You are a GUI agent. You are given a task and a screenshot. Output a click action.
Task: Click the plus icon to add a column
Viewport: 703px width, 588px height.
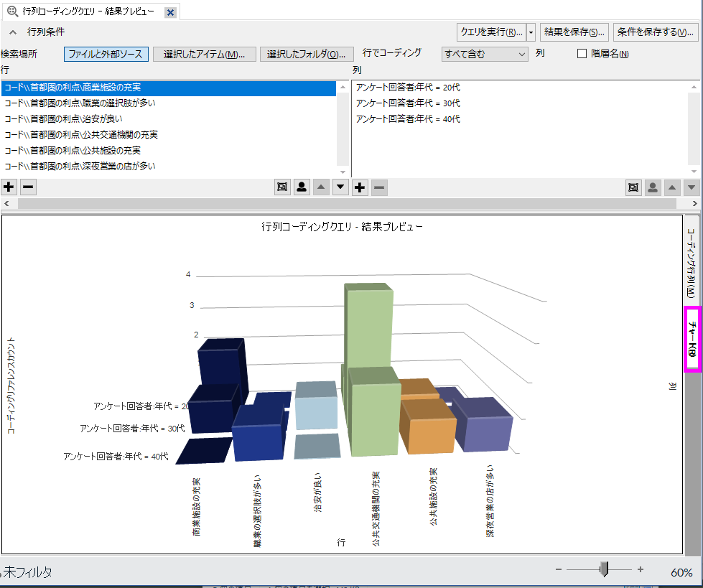coord(360,187)
